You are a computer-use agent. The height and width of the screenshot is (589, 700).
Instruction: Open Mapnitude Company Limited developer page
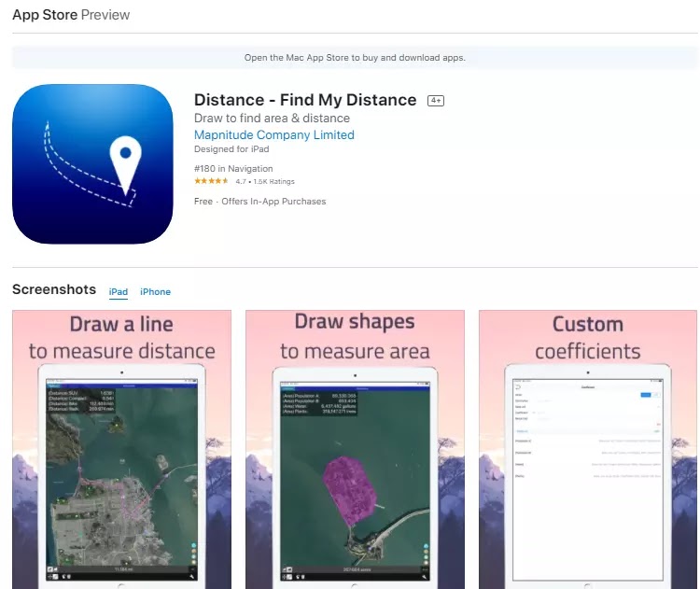[274, 134]
